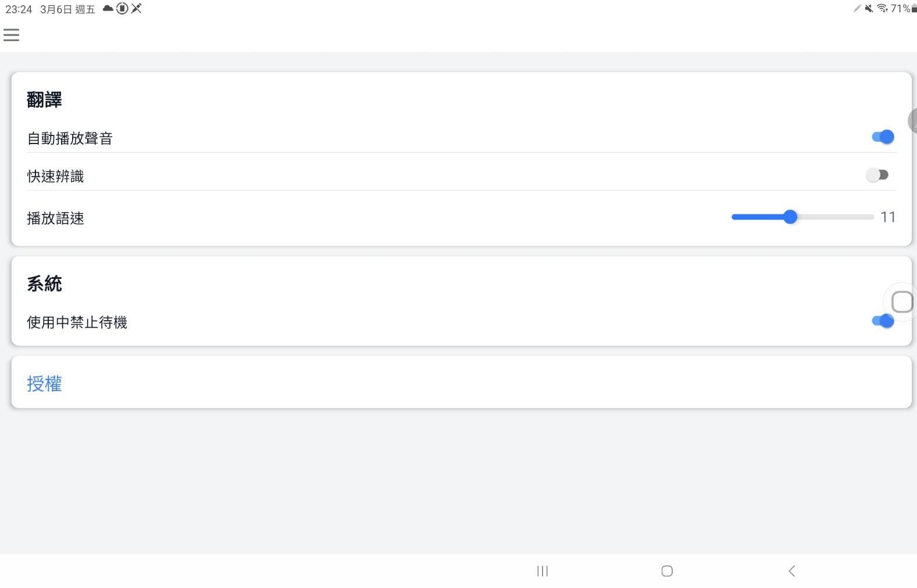917x588 pixels.
Task: Tap the muted sound status icon
Action: click(869, 8)
